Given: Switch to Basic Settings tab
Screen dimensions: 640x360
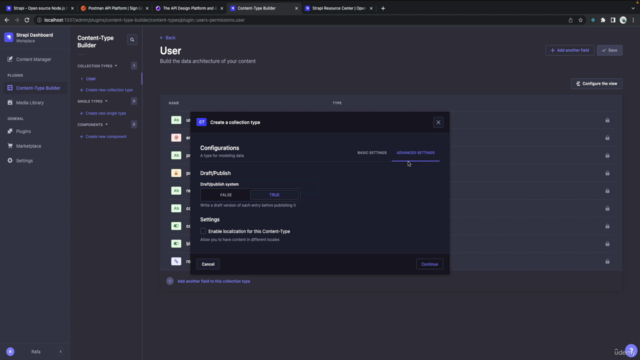Looking at the screenshot, I should (372, 153).
